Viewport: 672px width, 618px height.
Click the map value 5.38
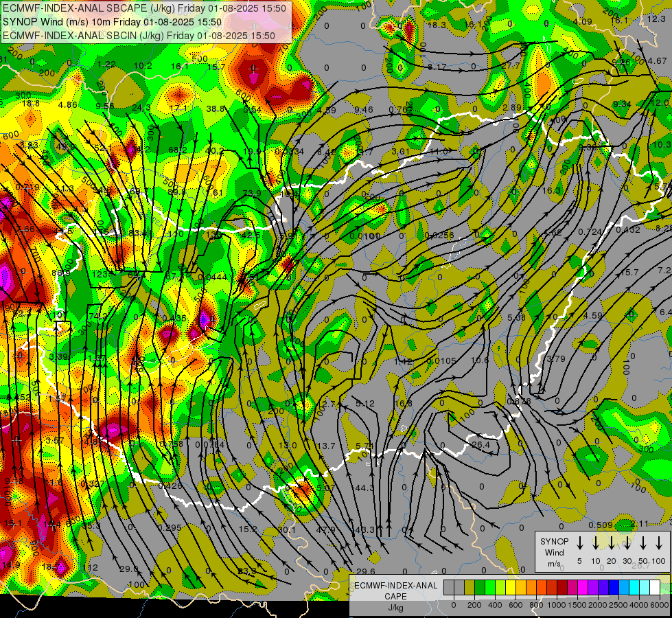pos(516,317)
